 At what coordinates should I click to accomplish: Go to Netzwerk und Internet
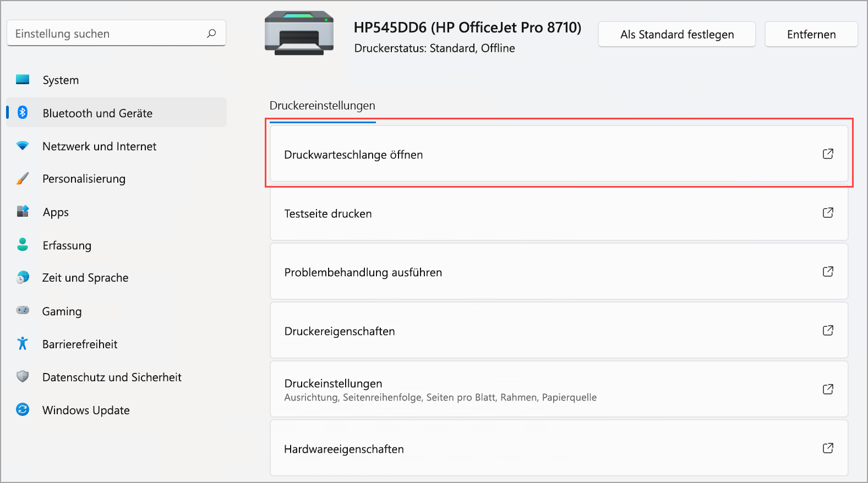(116, 146)
